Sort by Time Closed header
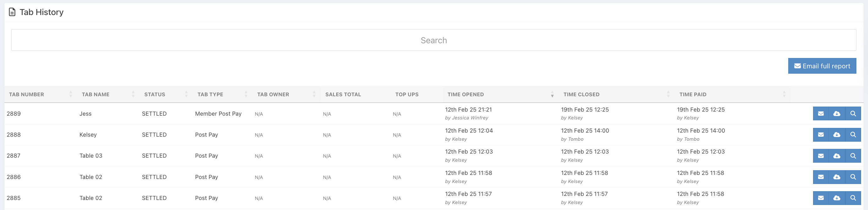 (x=581, y=95)
